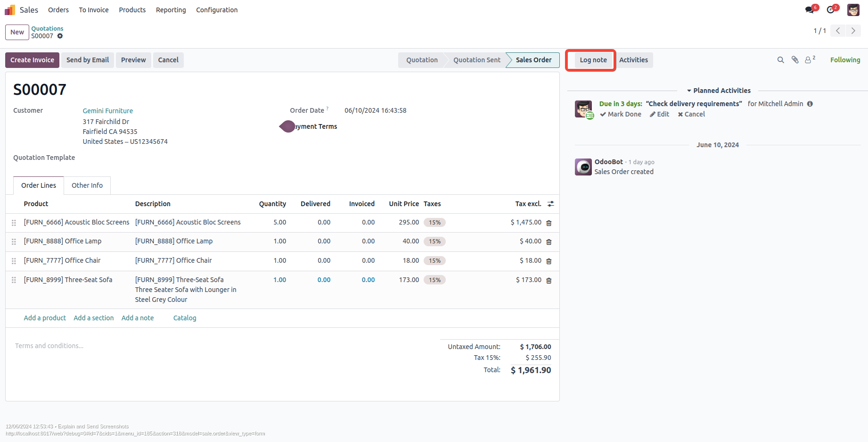This screenshot has height=442, width=868.
Task: Open the Configuration menu
Action: [x=217, y=10]
